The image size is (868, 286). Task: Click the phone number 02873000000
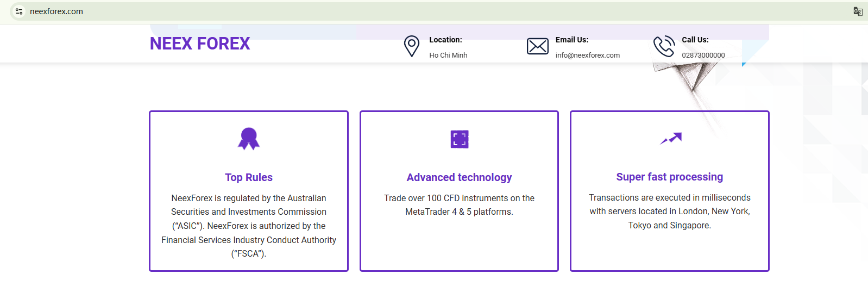703,55
